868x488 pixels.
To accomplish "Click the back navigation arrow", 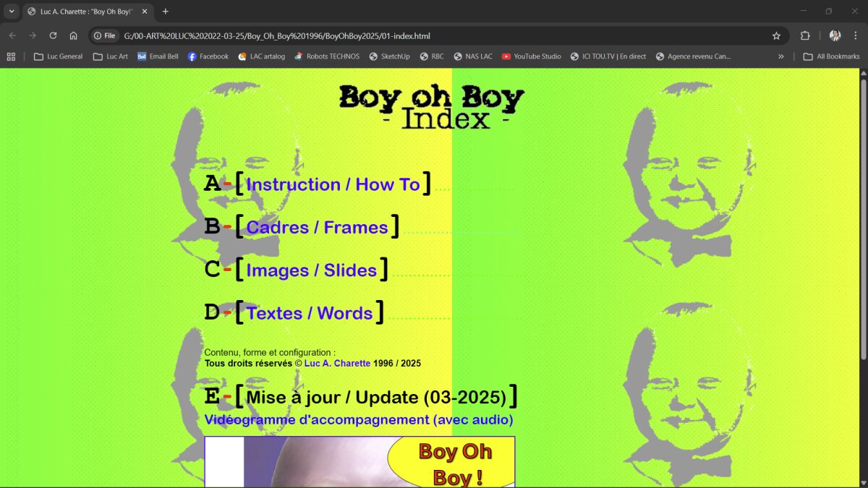I will pyautogui.click(x=12, y=35).
